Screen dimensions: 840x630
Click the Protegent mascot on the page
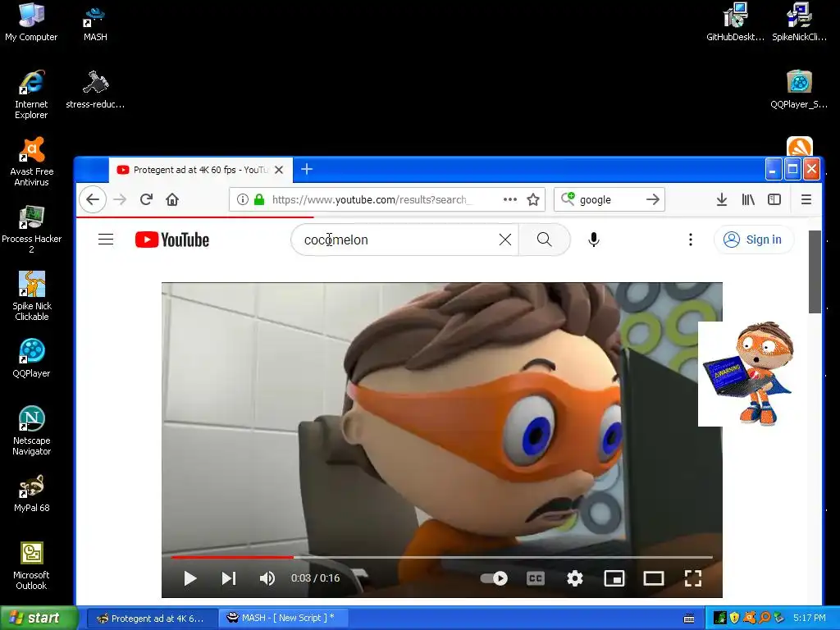coord(748,373)
